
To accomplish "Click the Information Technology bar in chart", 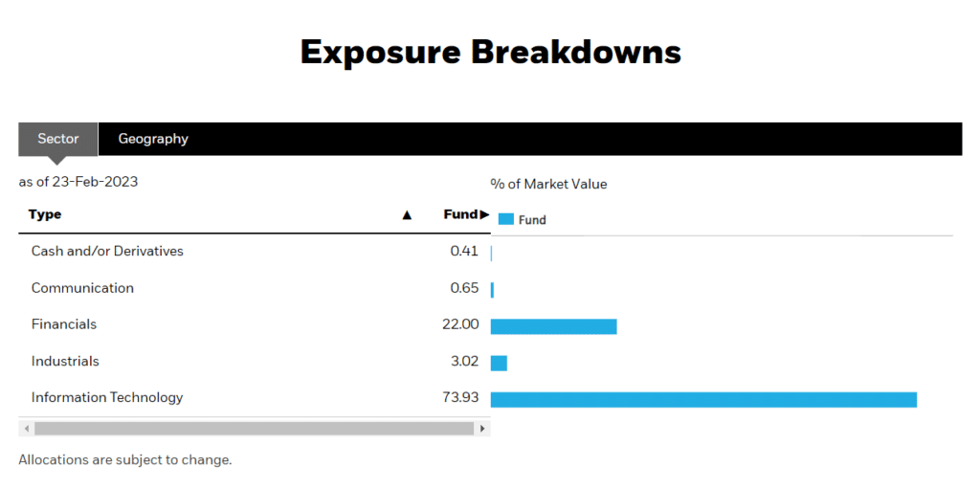I will pos(703,400).
